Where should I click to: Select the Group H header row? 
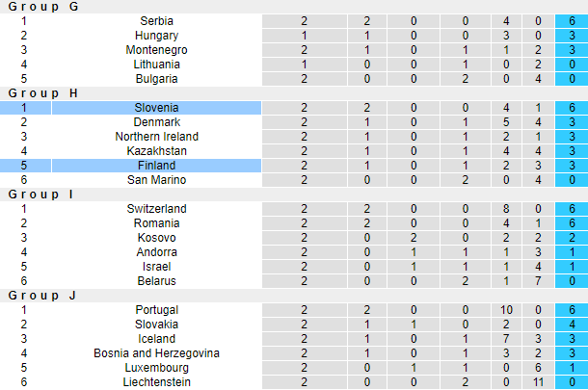point(43,92)
